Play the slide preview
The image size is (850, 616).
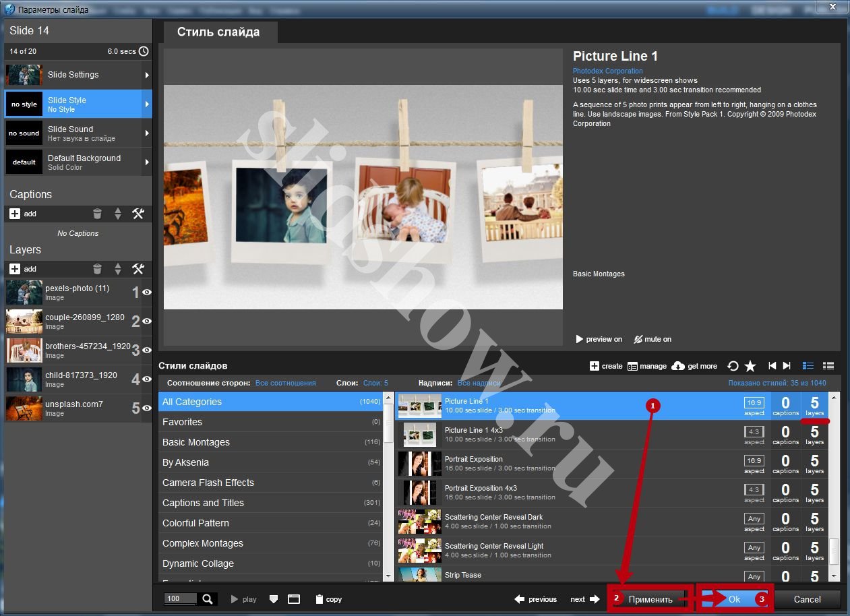click(x=244, y=599)
